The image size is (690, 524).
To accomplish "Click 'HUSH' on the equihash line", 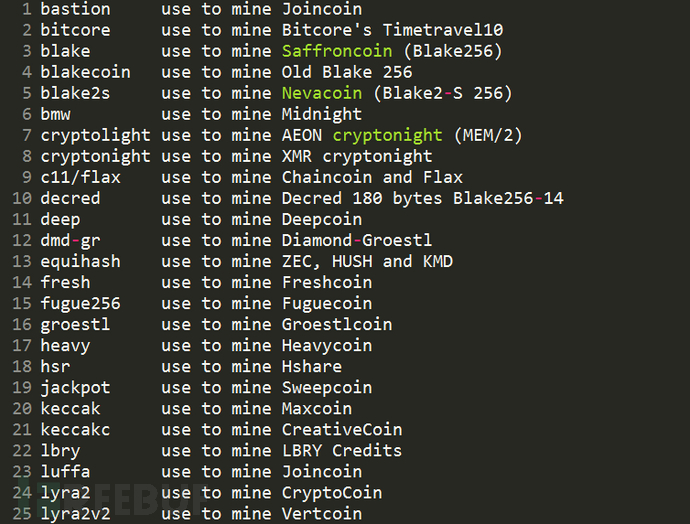I will coord(352,261).
